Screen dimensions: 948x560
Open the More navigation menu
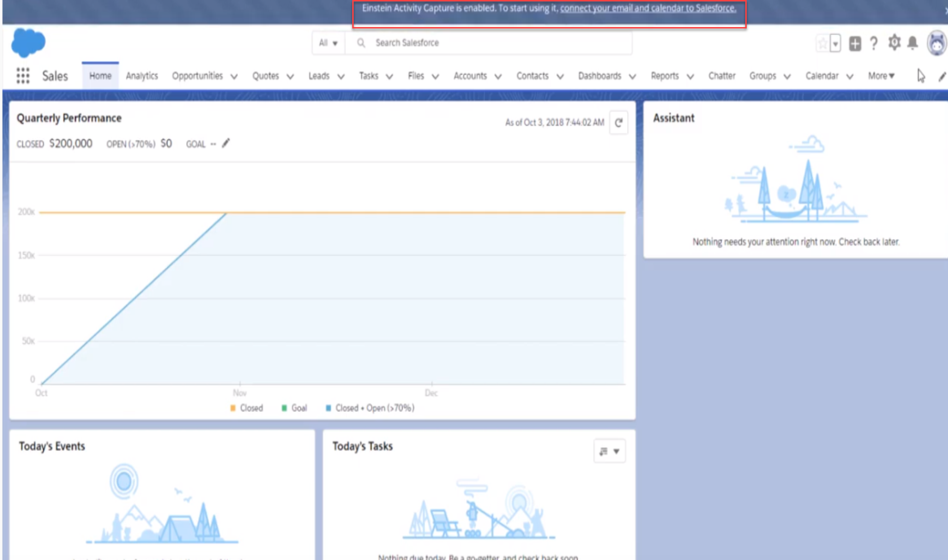(x=881, y=76)
